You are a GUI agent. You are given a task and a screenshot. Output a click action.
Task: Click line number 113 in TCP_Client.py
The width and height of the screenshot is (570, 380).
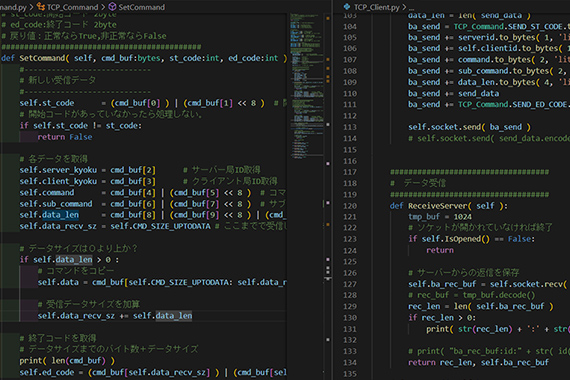[350, 127]
